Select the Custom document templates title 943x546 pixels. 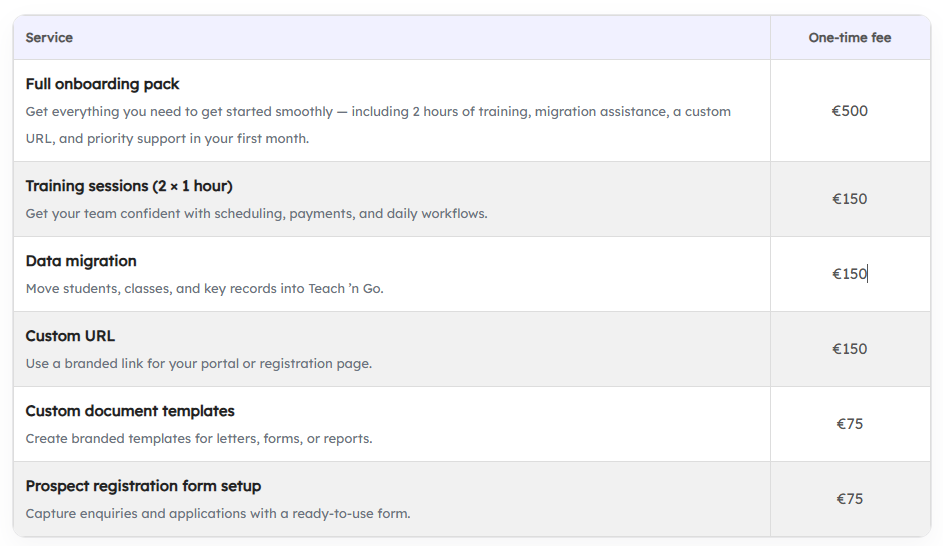coord(130,411)
